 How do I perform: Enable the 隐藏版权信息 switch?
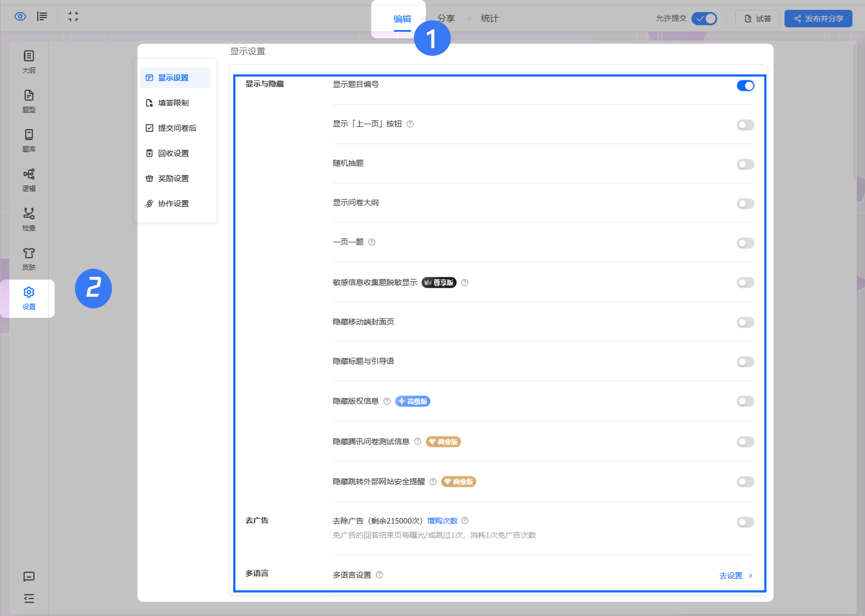(x=745, y=402)
